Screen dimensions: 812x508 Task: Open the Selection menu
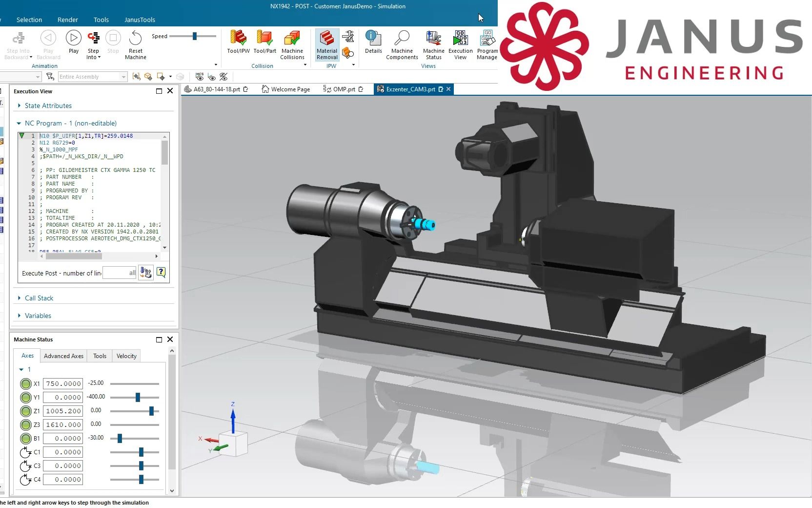coord(29,20)
